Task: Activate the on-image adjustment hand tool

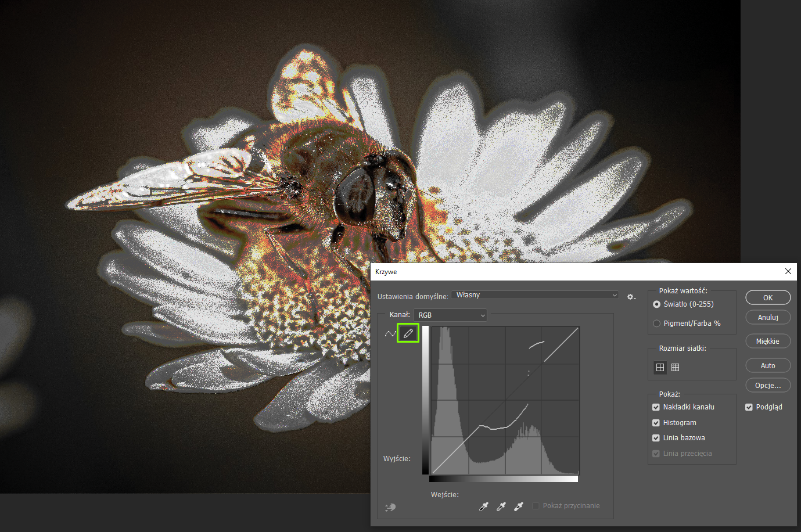Action: tap(390, 507)
